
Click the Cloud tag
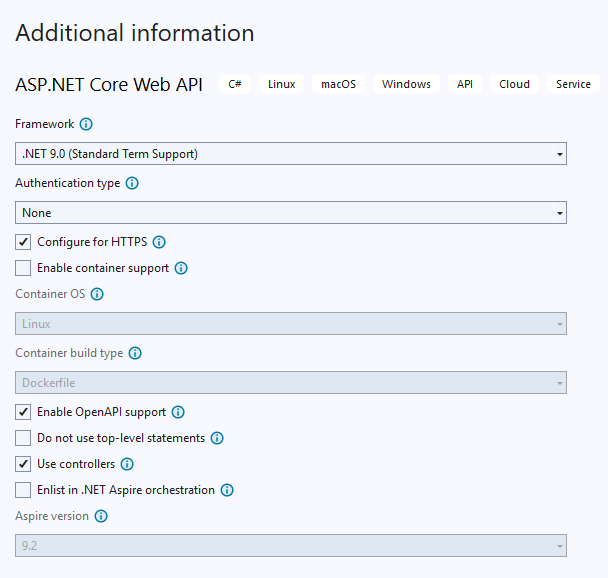pyautogui.click(x=515, y=84)
